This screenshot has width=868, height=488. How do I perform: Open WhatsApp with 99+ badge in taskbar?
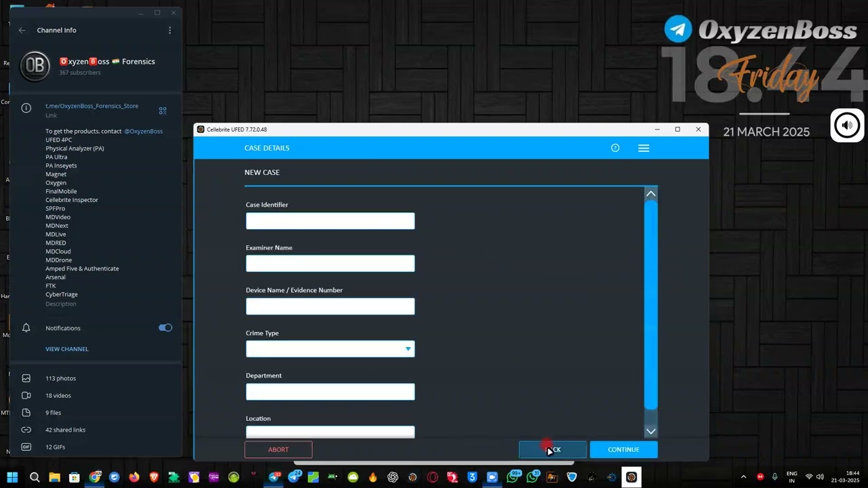point(513,477)
